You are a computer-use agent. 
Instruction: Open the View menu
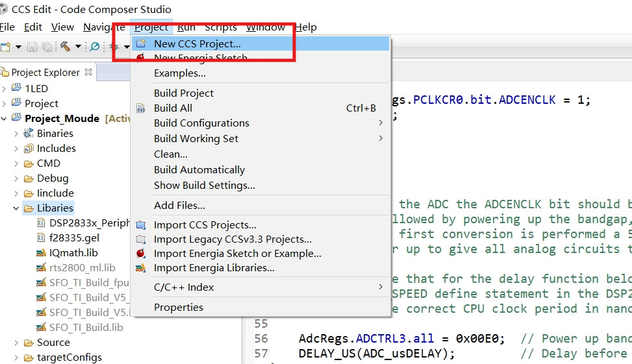pos(62,27)
